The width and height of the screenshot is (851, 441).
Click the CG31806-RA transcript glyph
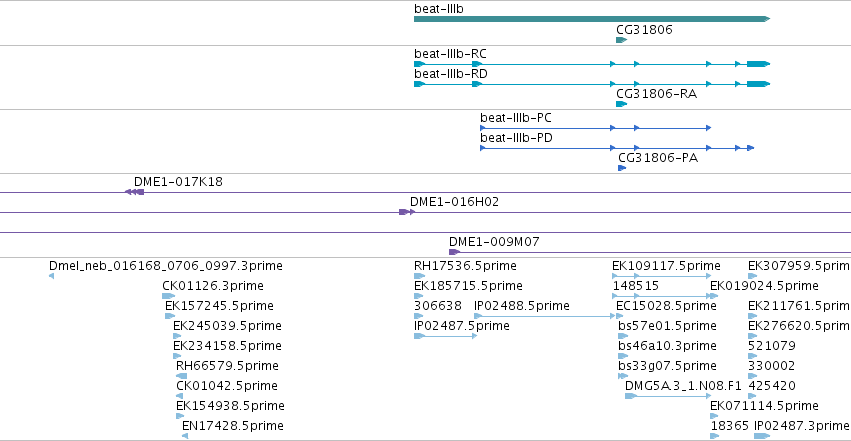pyautogui.click(x=621, y=104)
